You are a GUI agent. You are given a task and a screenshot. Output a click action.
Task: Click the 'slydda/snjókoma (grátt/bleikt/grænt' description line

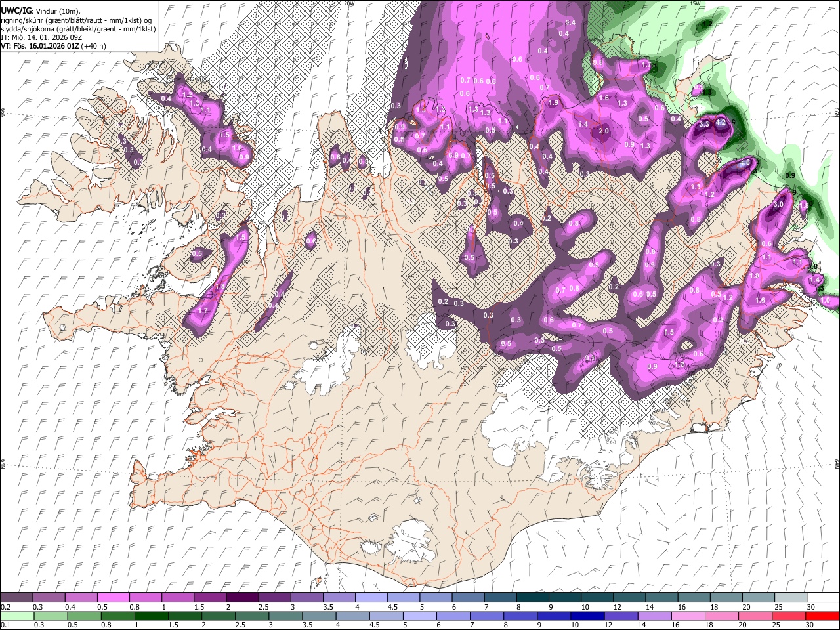coord(78,29)
